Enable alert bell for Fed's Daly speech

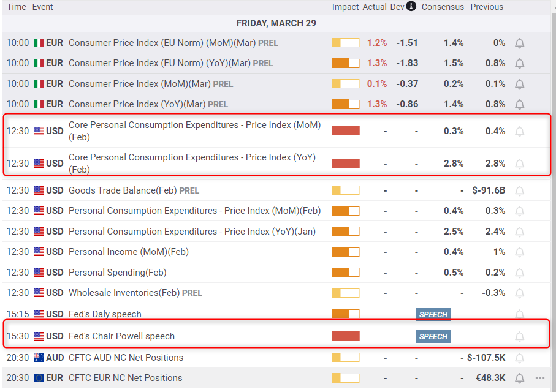click(x=519, y=314)
